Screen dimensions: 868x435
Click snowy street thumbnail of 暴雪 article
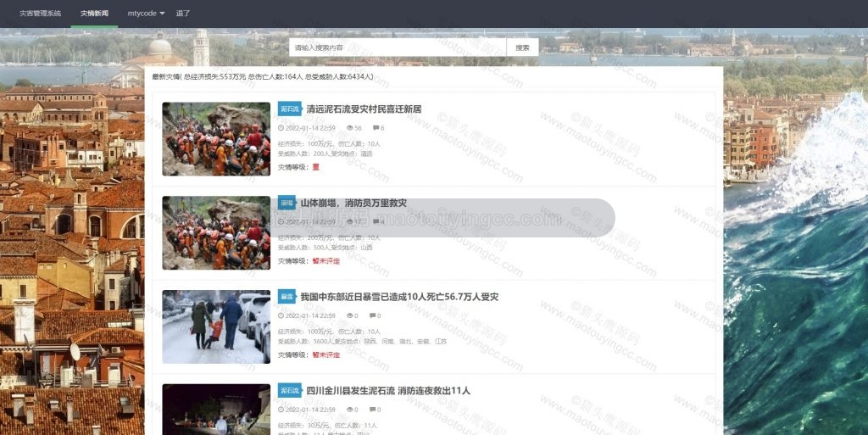[x=216, y=326]
